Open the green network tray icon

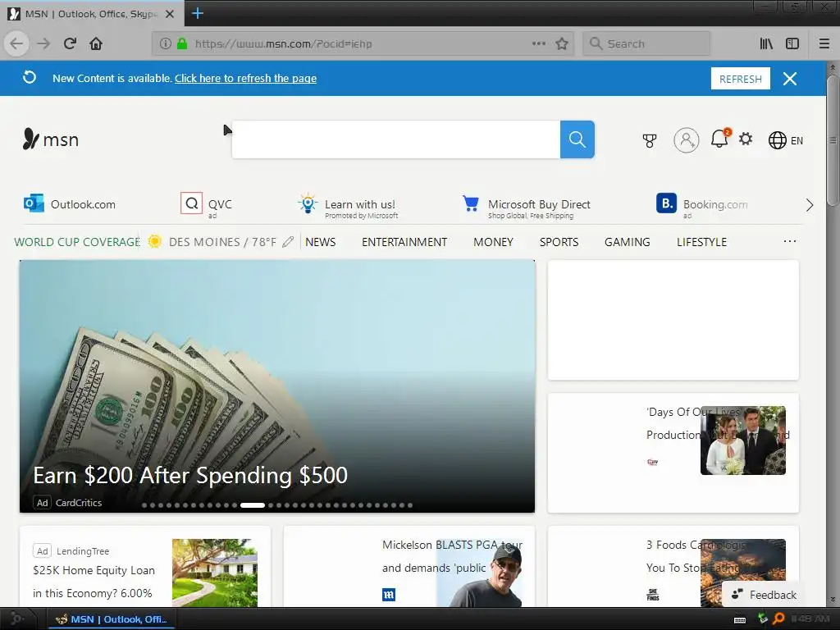pos(762,619)
